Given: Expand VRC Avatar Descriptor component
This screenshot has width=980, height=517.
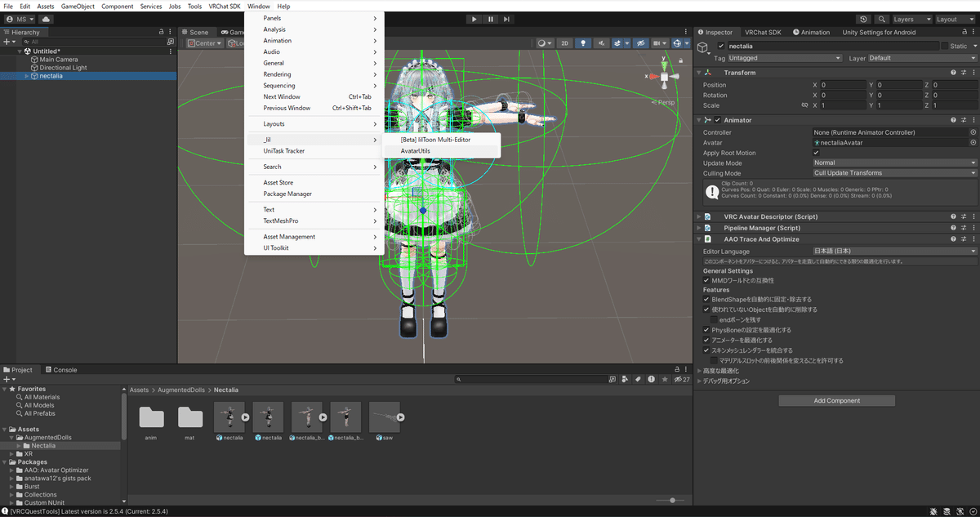Looking at the screenshot, I should [x=699, y=216].
